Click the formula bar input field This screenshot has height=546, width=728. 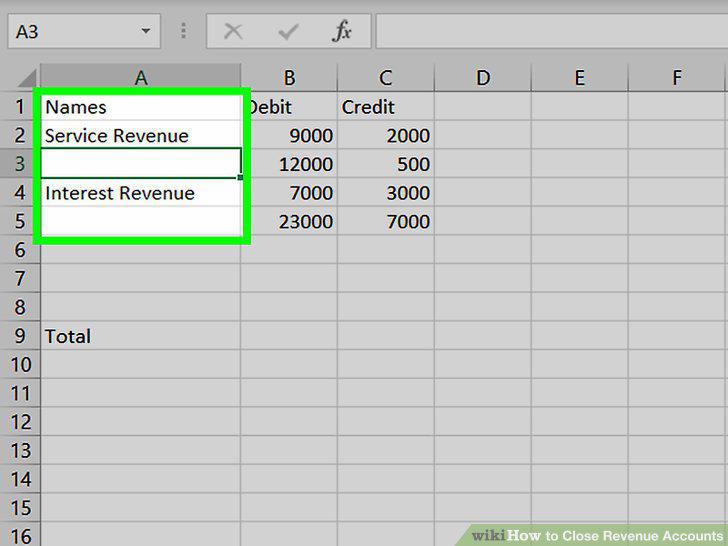pos(552,31)
